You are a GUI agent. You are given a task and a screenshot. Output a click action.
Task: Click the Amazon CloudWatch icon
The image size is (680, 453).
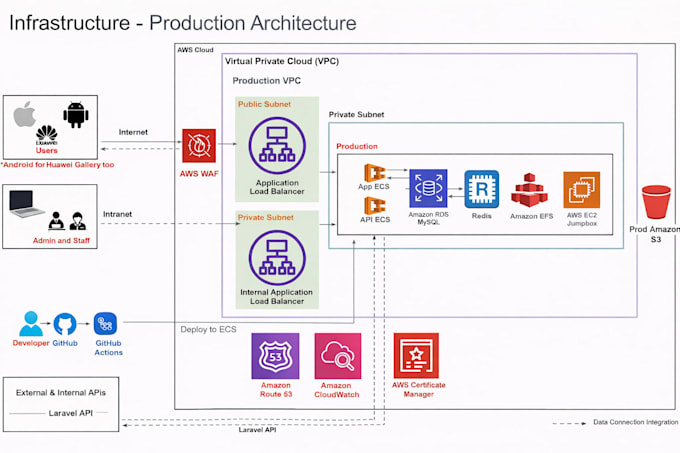(x=338, y=356)
